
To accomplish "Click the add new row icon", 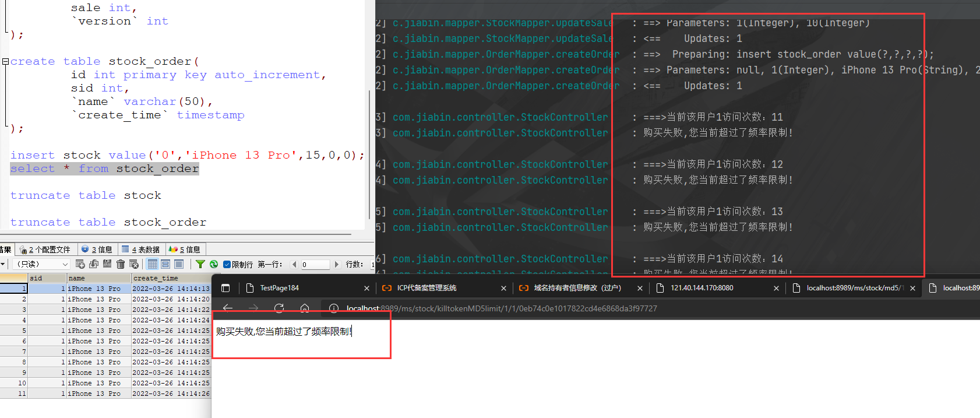I will coord(80,264).
